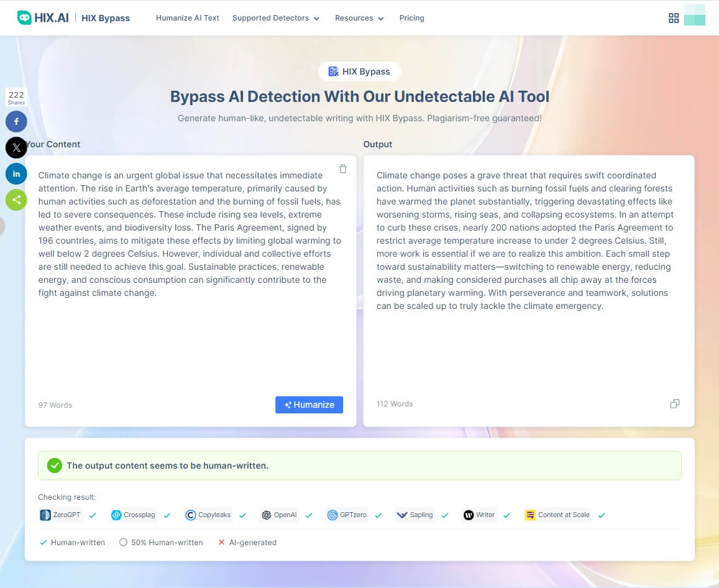This screenshot has width=719, height=588.
Task: Share on LinkedIn sidebar icon
Action: 16,174
